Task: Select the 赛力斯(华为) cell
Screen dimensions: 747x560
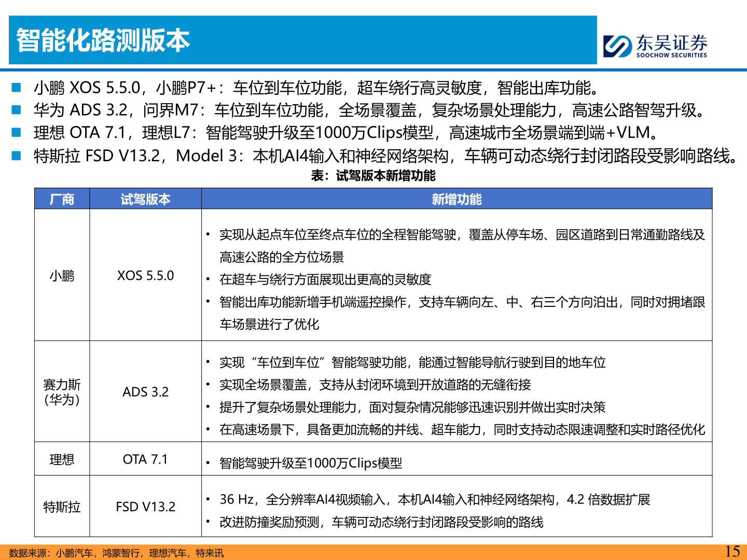Action: [x=62, y=393]
